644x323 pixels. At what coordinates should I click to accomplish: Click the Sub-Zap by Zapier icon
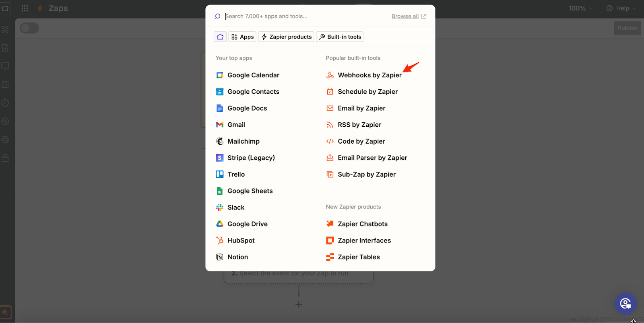[330, 174]
